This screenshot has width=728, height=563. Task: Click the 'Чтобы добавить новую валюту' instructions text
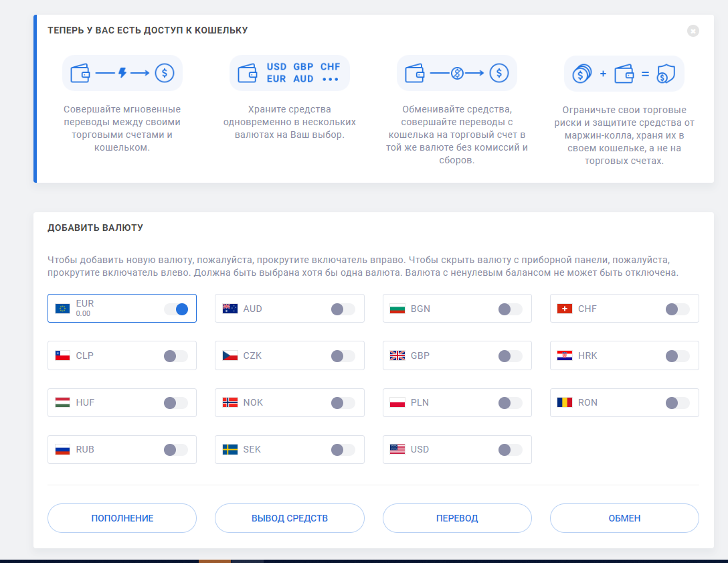363,266
